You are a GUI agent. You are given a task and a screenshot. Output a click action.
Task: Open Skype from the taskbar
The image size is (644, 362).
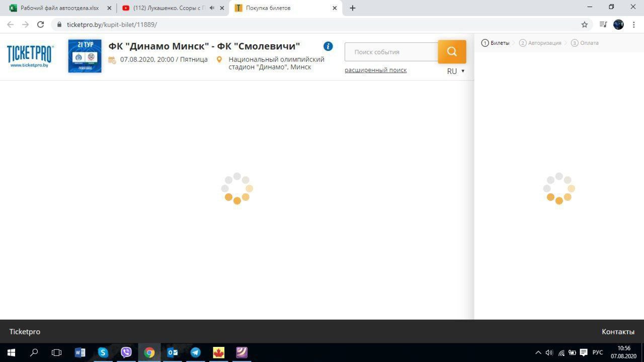tap(103, 352)
